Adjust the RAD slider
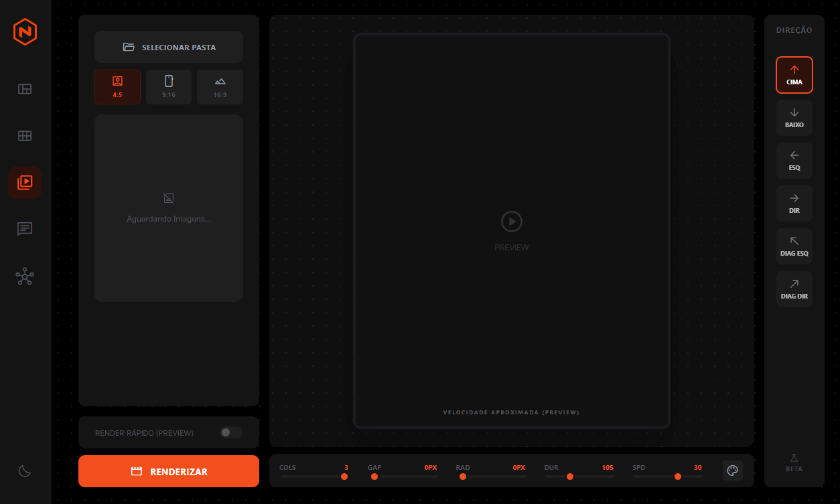The width and height of the screenshot is (840, 504). coord(491,477)
